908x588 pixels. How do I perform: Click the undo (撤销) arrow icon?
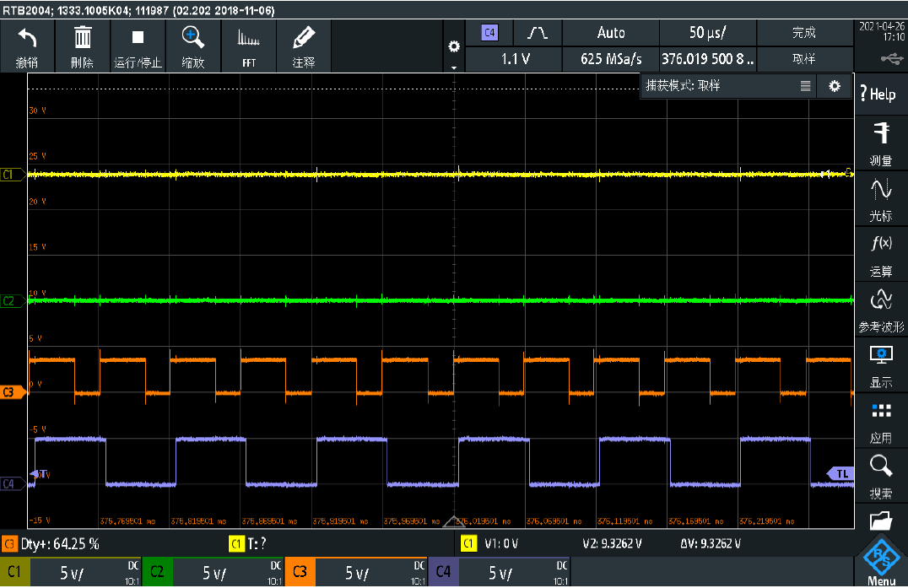(27, 38)
